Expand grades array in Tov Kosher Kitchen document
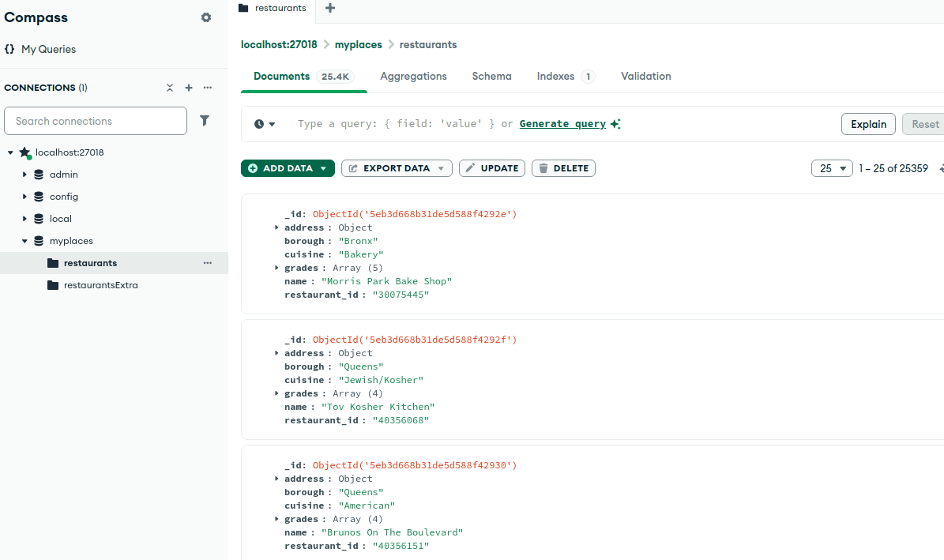Screen dimensions: 944x560 click(x=276, y=393)
